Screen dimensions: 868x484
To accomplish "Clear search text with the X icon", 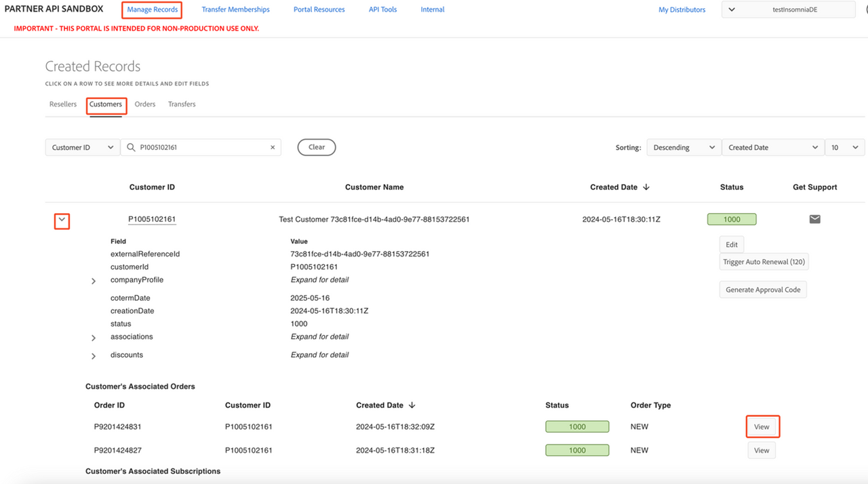I will pyautogui.click(x=273, y=147).
